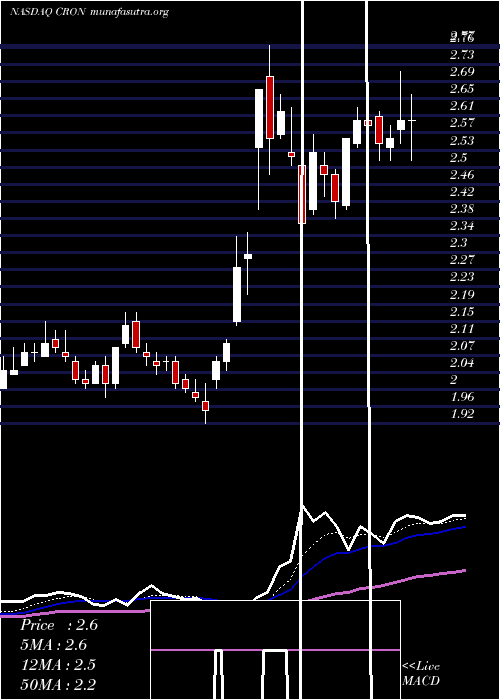Click the 2.04 price axis label

pyautogui.click(x=462, y=363)
